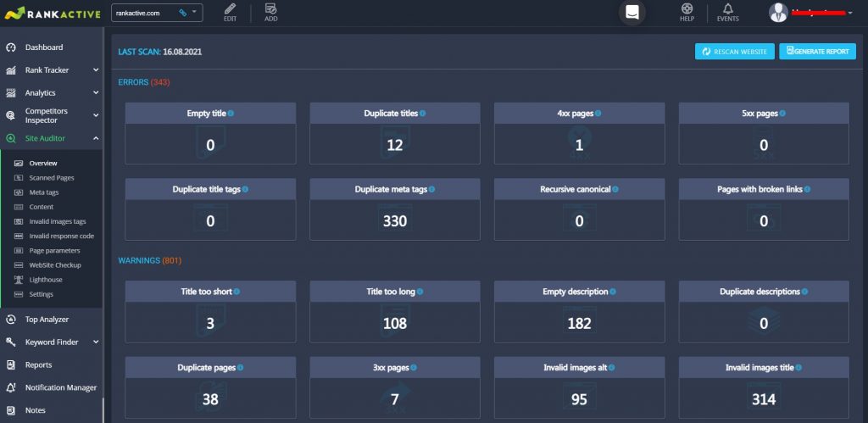
Task: Click info icon next to Recursive canonical
Action: pyautogui.click(x=615, y=189)
